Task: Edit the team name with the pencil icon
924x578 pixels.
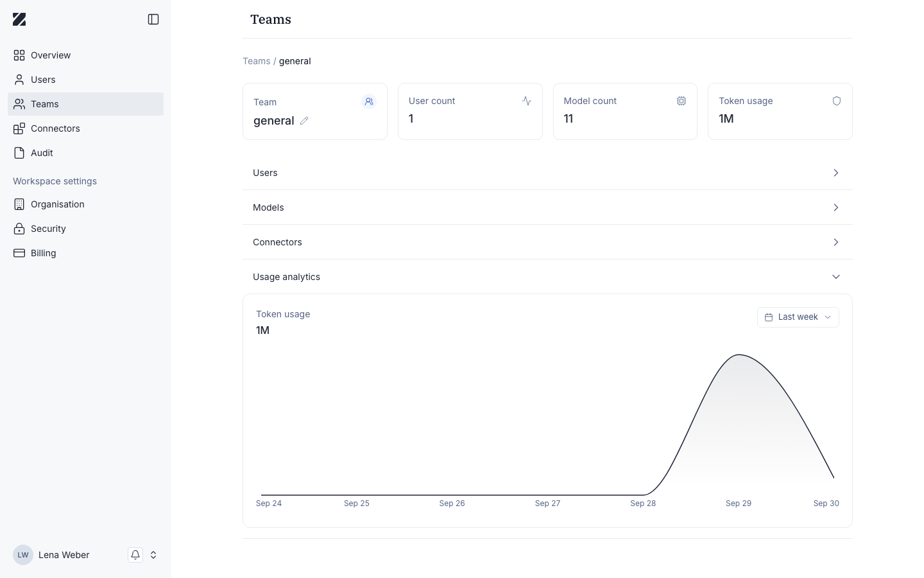Action: click(x=304, y=121)
